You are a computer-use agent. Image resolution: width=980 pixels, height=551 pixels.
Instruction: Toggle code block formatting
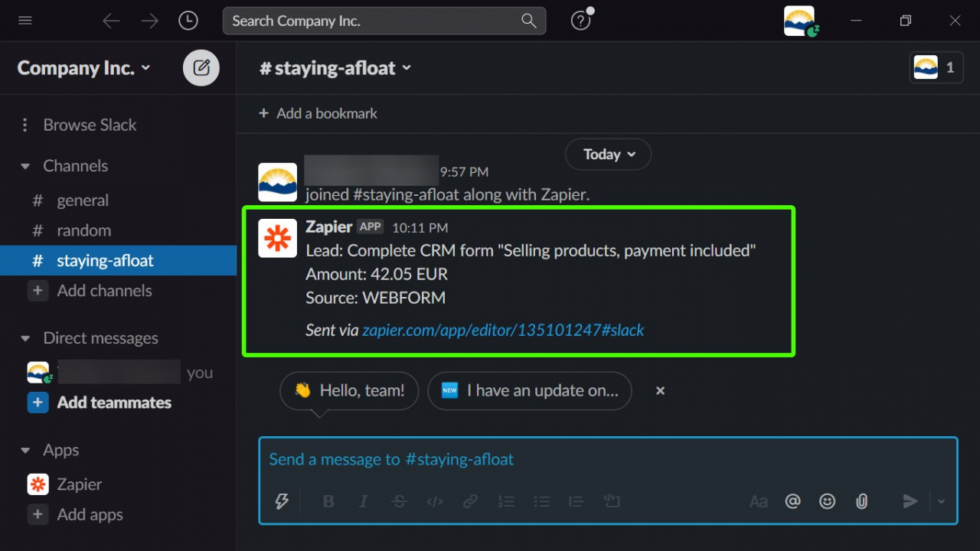pyautogui.click(x=611, y=501)
